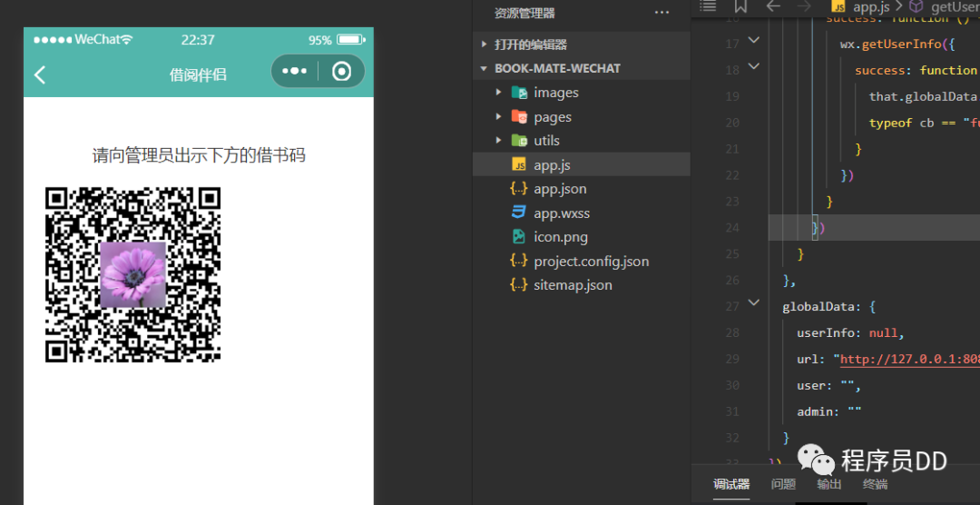
Task: Open the mini program three-dots menu
Action: [294, 71]
